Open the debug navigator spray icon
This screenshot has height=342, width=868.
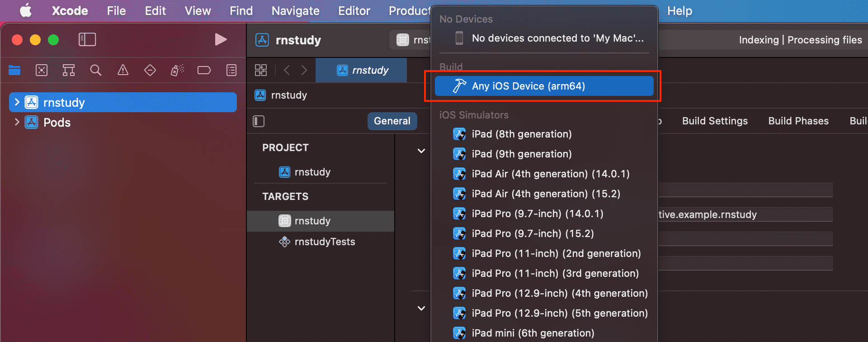click(177, 70)
